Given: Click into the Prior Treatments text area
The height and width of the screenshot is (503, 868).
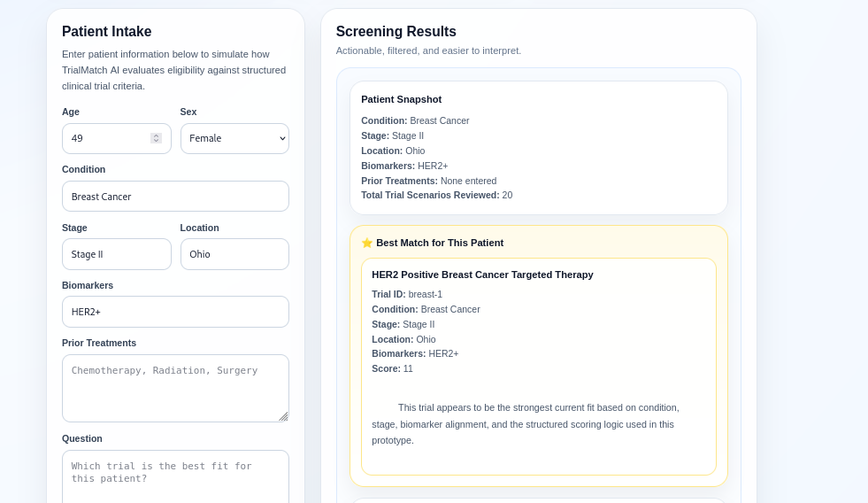Looking at the screenshot, I should coord(175,388).
